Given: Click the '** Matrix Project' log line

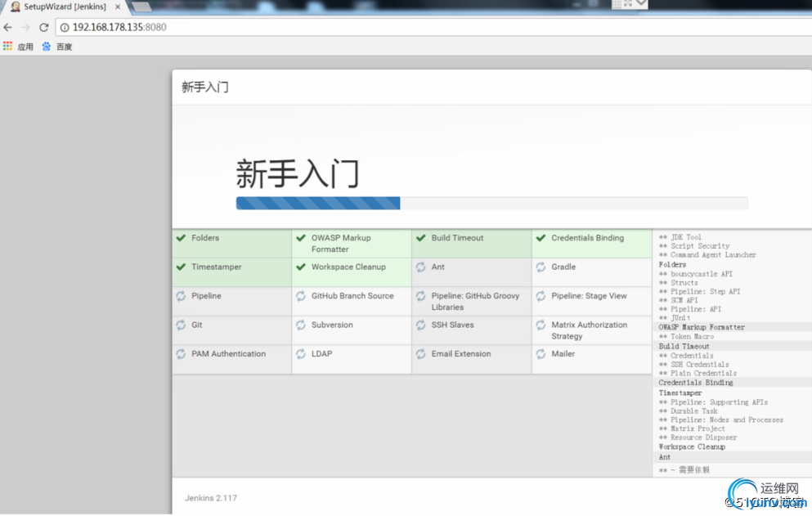Looking at the screenshot, I should (692, 429).
